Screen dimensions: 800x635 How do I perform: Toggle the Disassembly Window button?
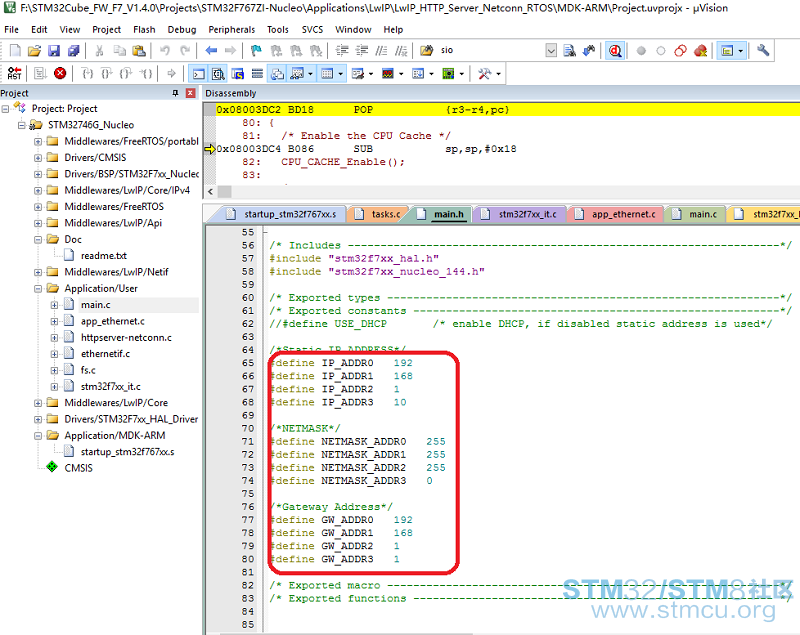point(218,74)
